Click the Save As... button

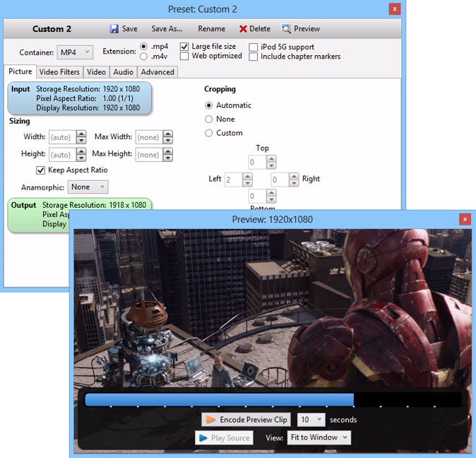[x=167, y=29]
